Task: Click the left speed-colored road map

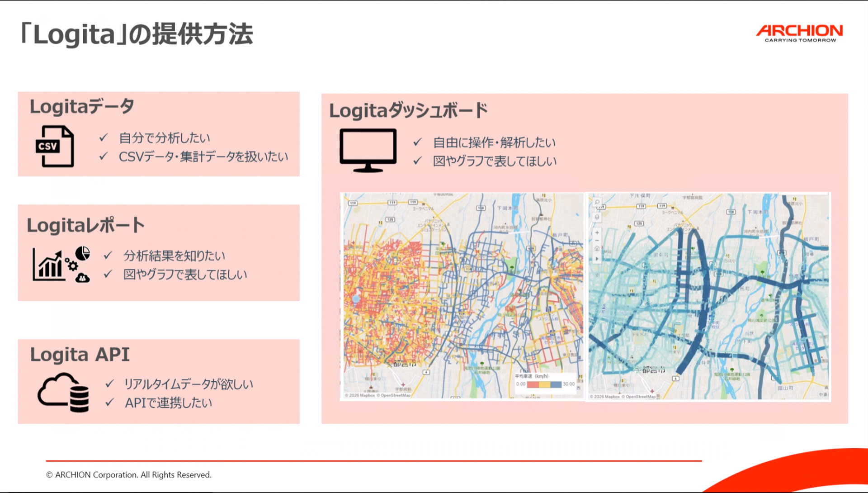Action: (463, 296)
